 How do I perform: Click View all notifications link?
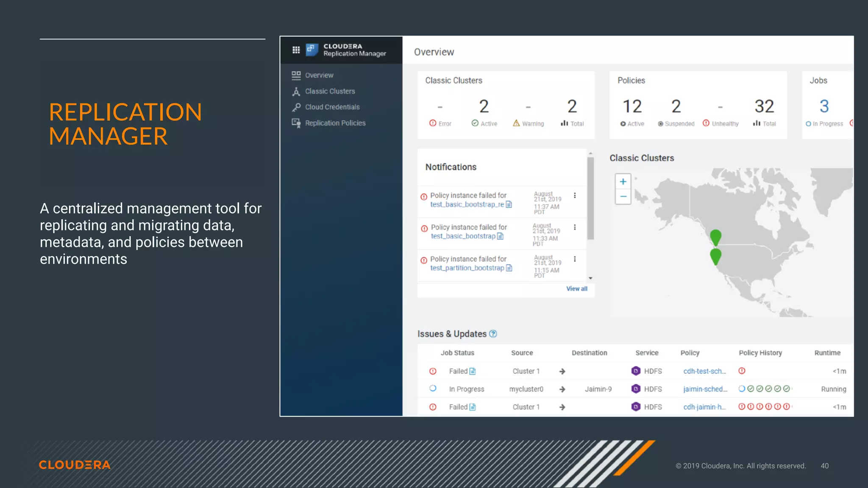pyautogui.click(x=577, y=288)
